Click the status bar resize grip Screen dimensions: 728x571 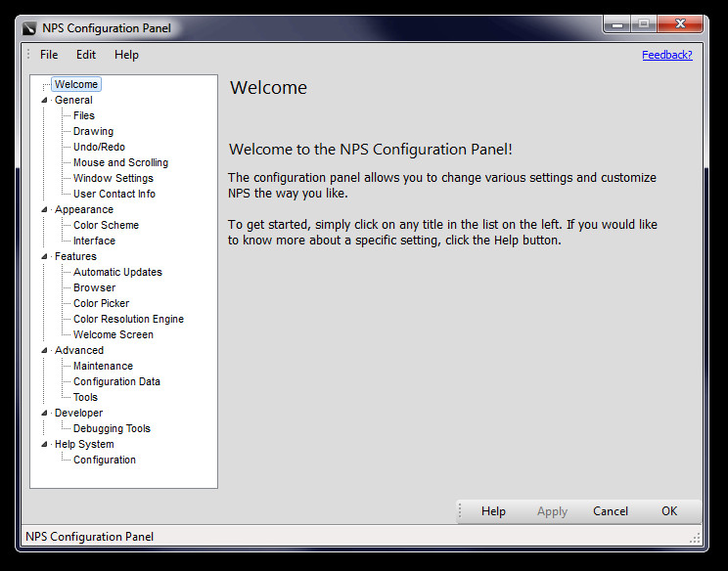(695, 538)
